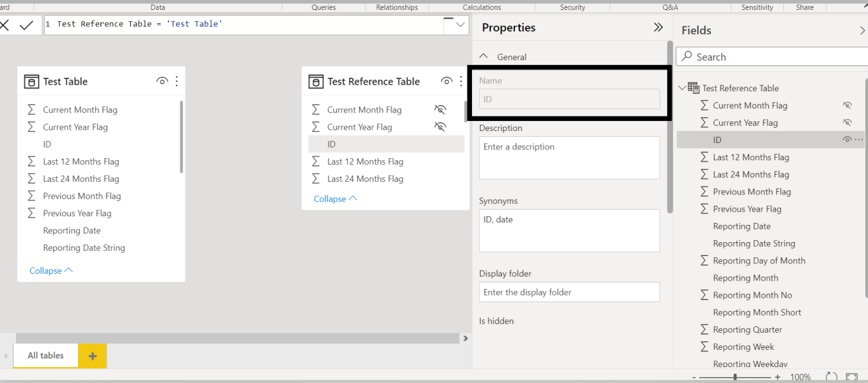Select Reporting Date String in the Fields pane
The height and width of the screenshot is (383, 868).
click(x=754, y=243)
